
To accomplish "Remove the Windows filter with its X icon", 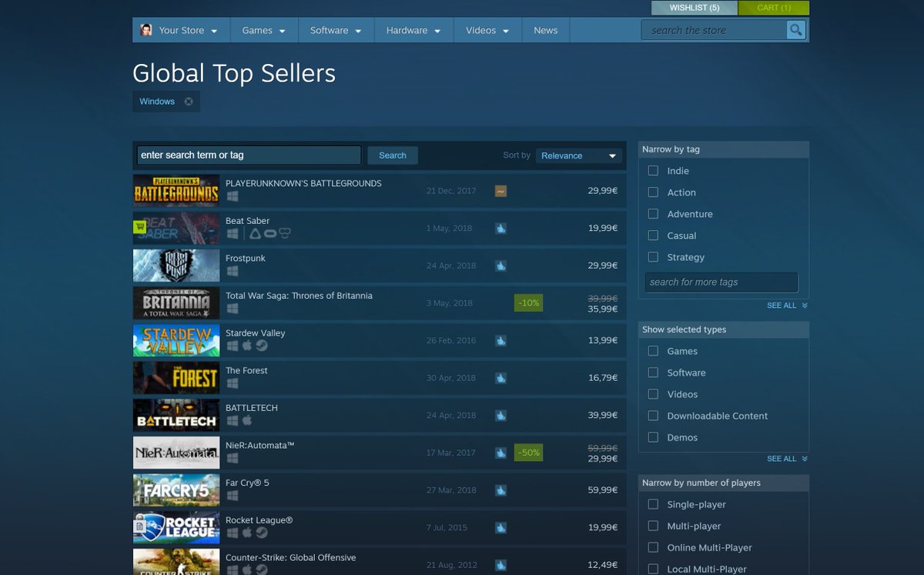I will (189, 102).
